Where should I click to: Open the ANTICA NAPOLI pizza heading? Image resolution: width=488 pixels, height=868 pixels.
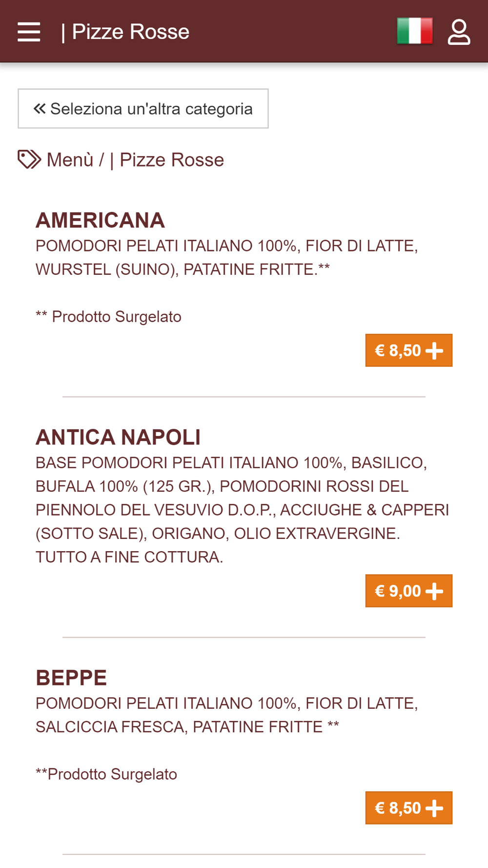(x=118, y=437)
